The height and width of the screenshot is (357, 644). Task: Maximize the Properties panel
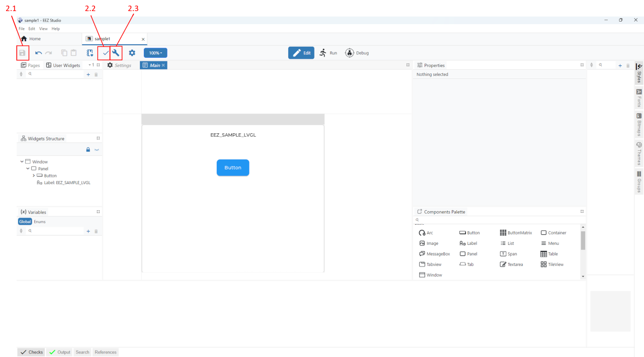click(x=582, y=65)
